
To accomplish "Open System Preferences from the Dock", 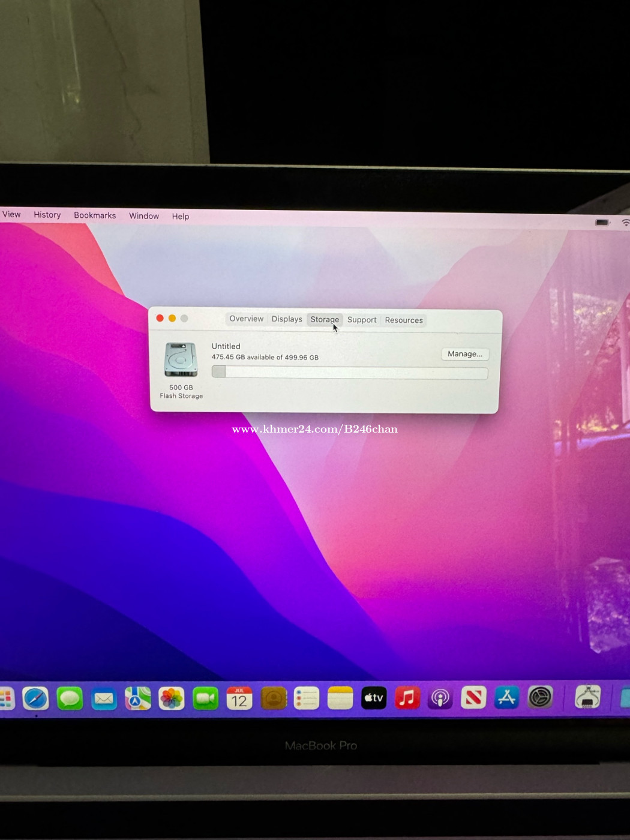I will 540,697.
